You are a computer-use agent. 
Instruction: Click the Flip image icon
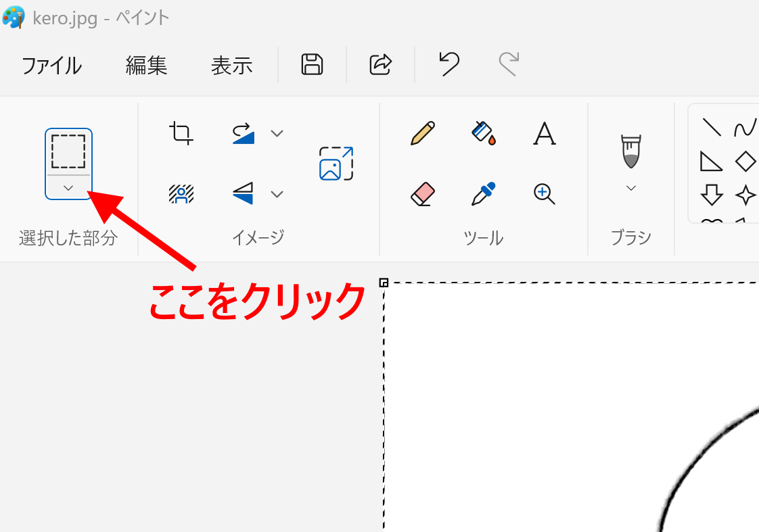coord(244,194)
